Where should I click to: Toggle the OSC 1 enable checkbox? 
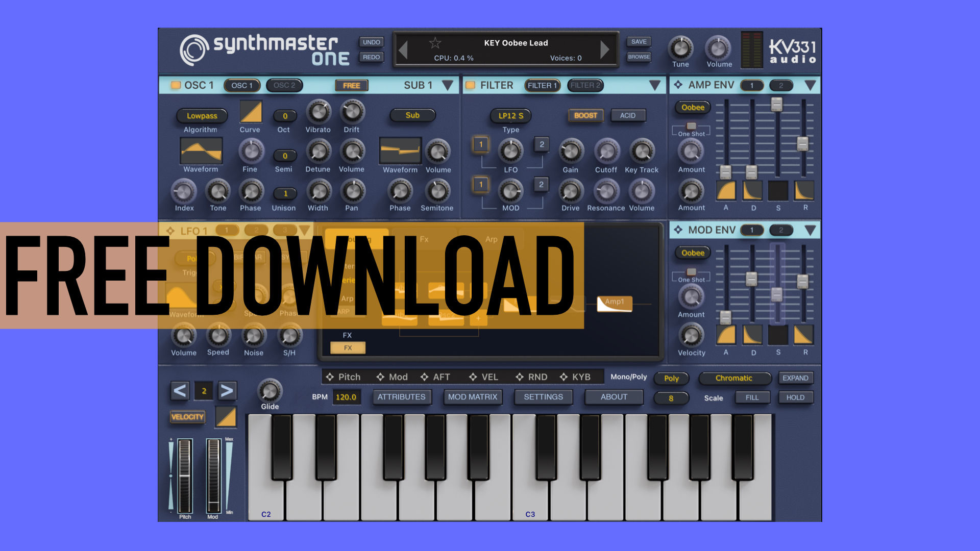tap(171, 85)
